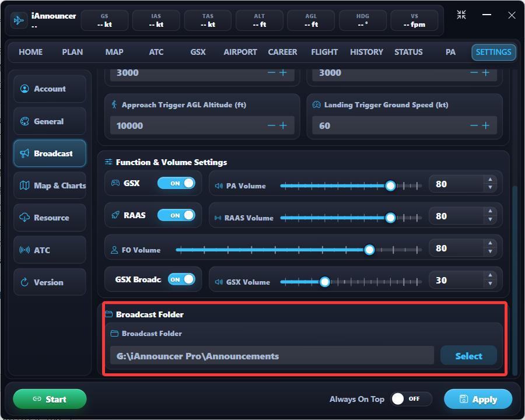Click the FO Volume slider handle

369,250
